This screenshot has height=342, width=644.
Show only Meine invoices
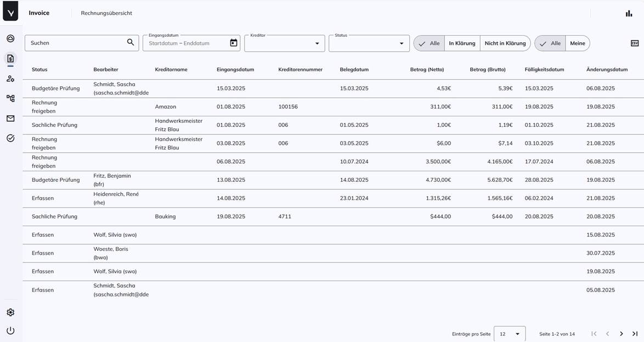coord(578,43)
